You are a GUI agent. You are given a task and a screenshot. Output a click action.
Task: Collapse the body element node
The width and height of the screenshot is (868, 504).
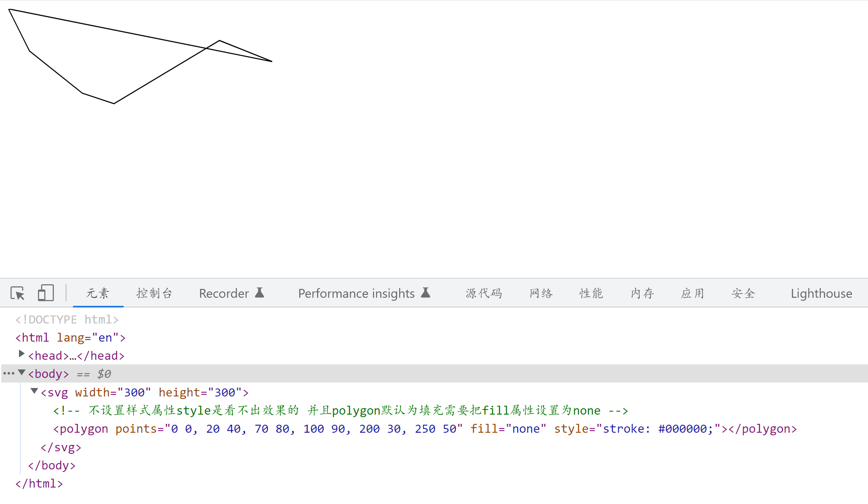click(22, 373)
